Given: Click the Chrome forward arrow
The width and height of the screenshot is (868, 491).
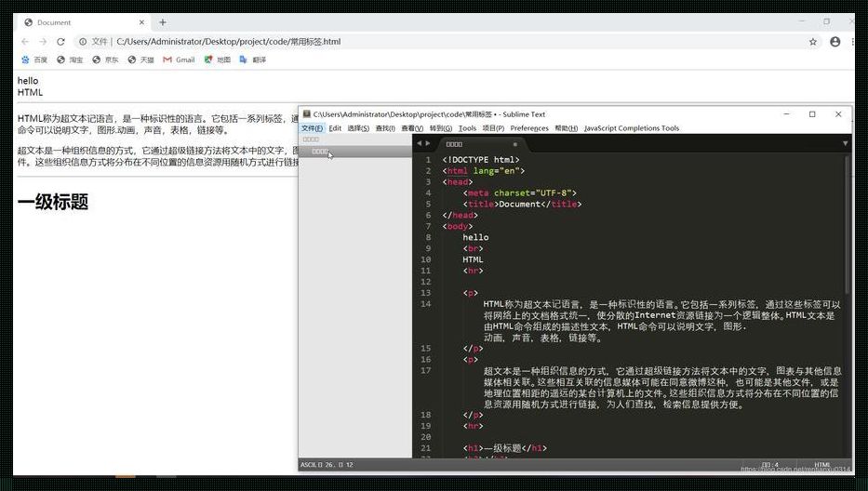Looking at the screenshot, I should [x=43, y=42].
